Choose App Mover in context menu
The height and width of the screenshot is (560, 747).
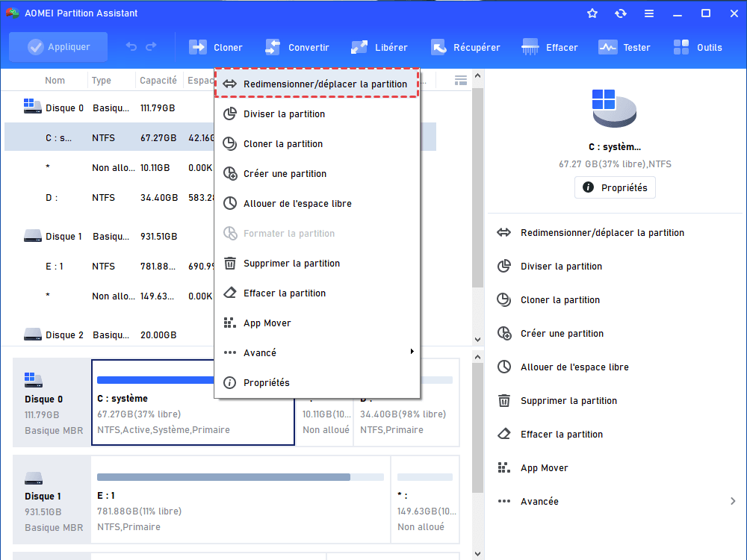pyautogui.click(x=317, y=323)
